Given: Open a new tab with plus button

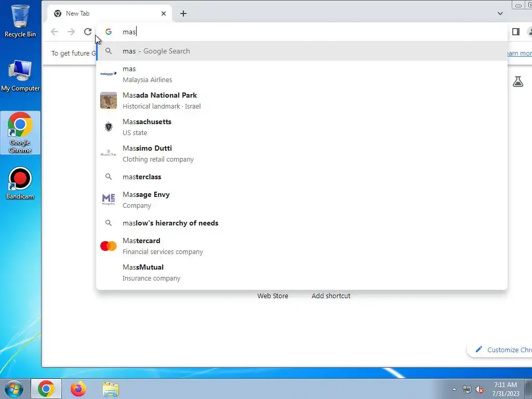Looking at the screenshot, I should (183, 13).
